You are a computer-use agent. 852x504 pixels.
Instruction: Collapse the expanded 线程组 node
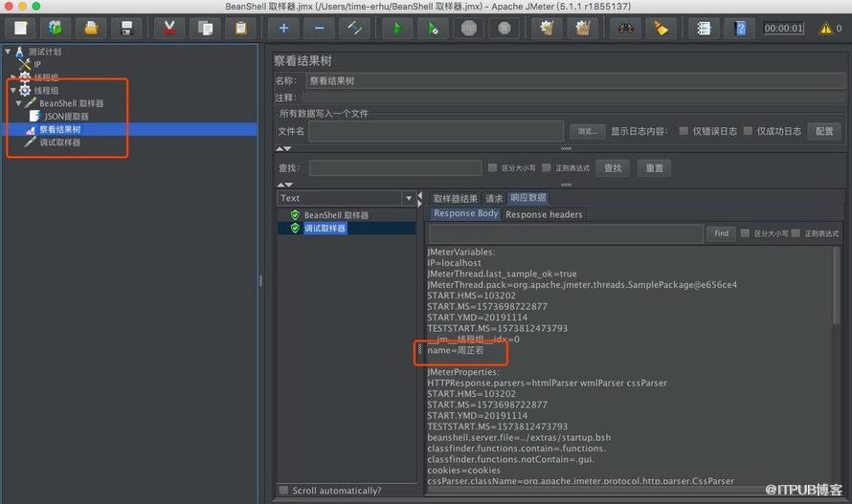13,90
